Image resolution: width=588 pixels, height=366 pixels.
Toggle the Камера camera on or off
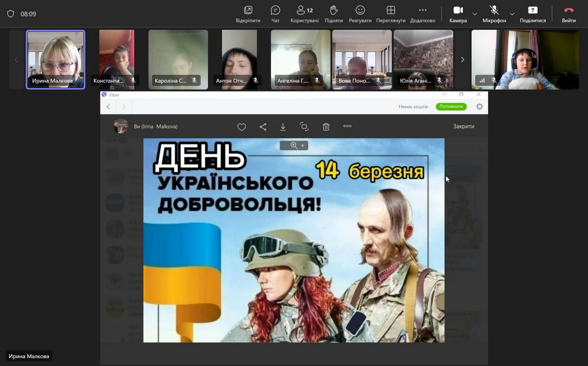pos(458,14)
